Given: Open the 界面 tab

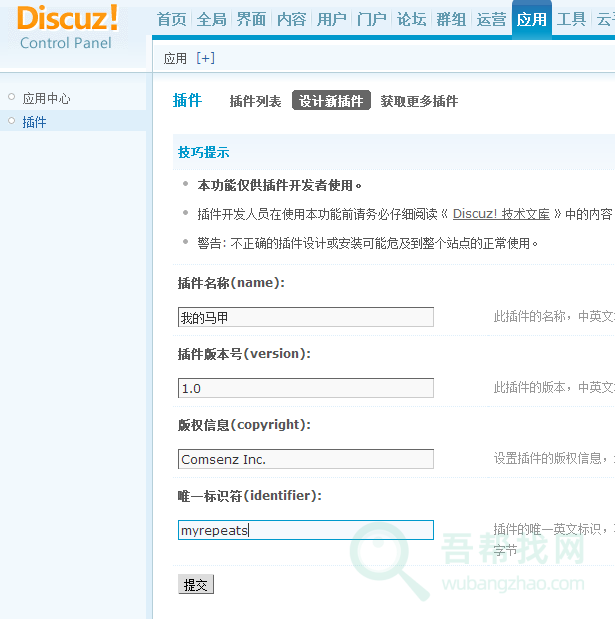Looking at the screenshot, I should click(251, 19).
